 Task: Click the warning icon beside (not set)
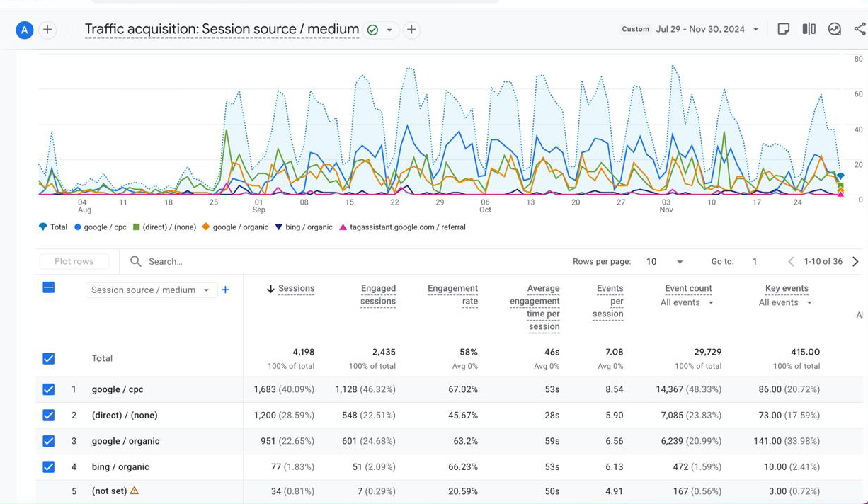[x=135, y=490]
